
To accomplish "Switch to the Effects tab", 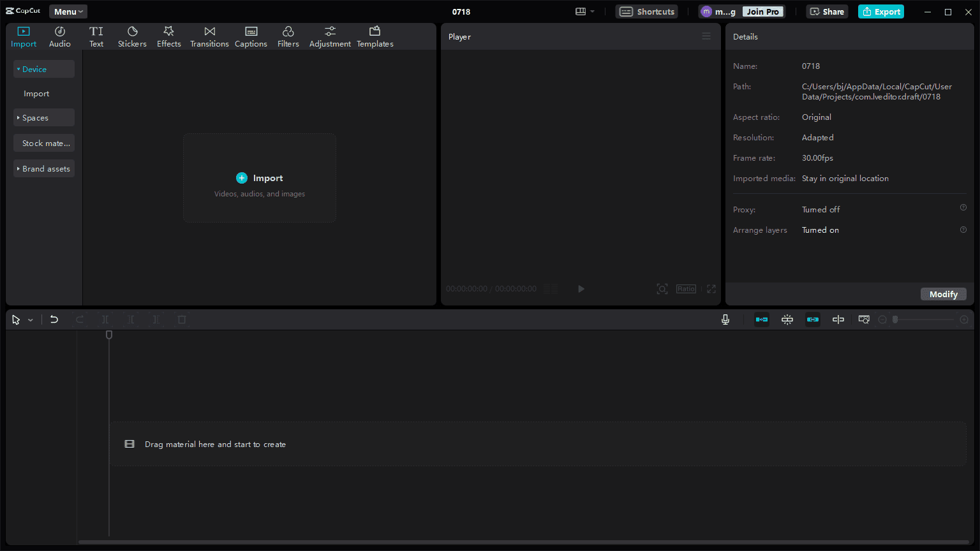I will [x=169, y=37].
